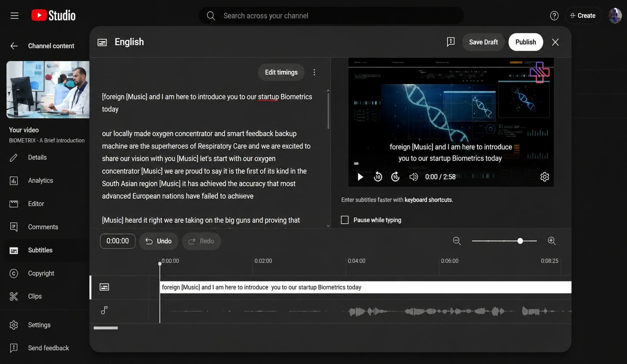
Task: Click the Settings gear icon in the sidebar
Action: pos(14,325)
